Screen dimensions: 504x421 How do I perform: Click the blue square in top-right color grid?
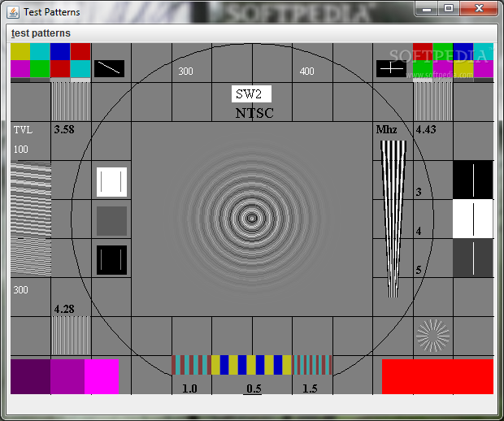463,52
